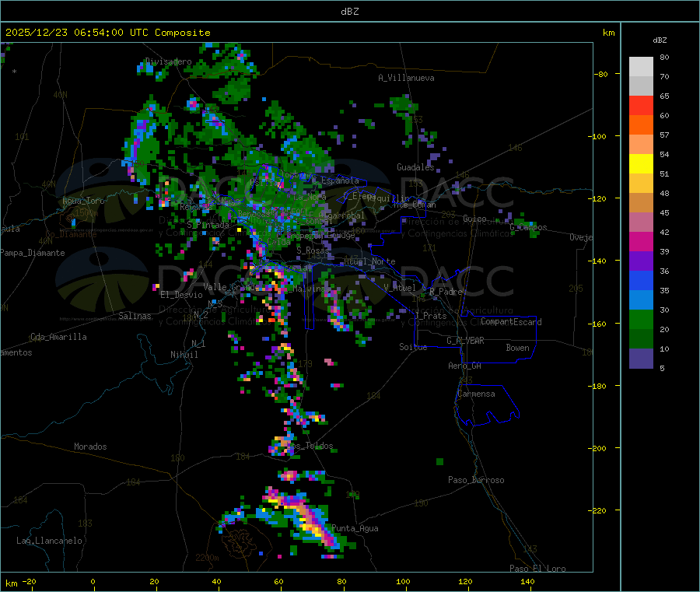Click the yellow 54 dBZ legend swatch

pos(641,164)
